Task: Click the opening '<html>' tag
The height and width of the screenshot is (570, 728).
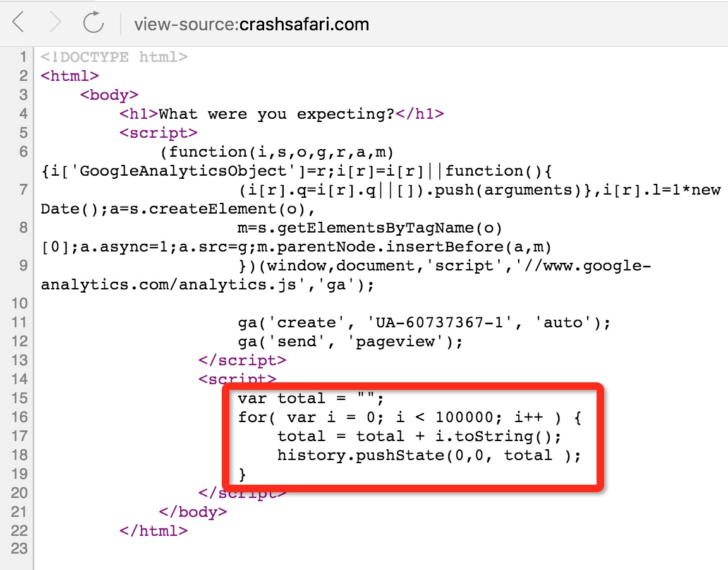Action: coord(70,76)
